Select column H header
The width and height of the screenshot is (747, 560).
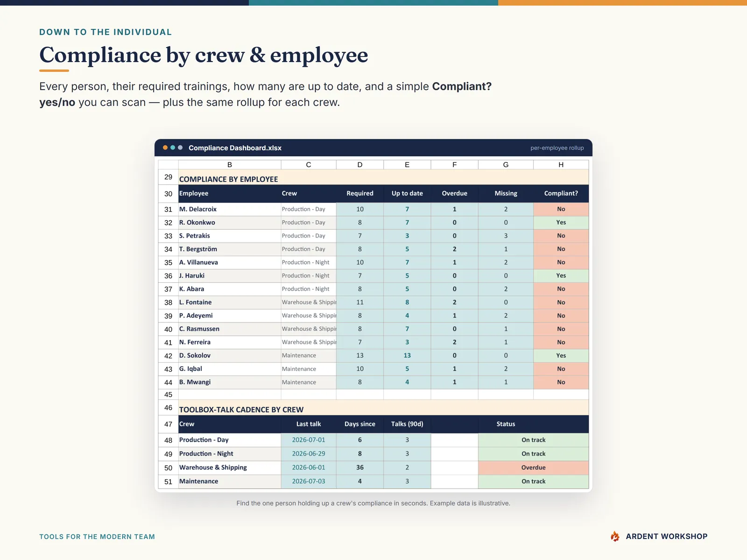(561, 165)
